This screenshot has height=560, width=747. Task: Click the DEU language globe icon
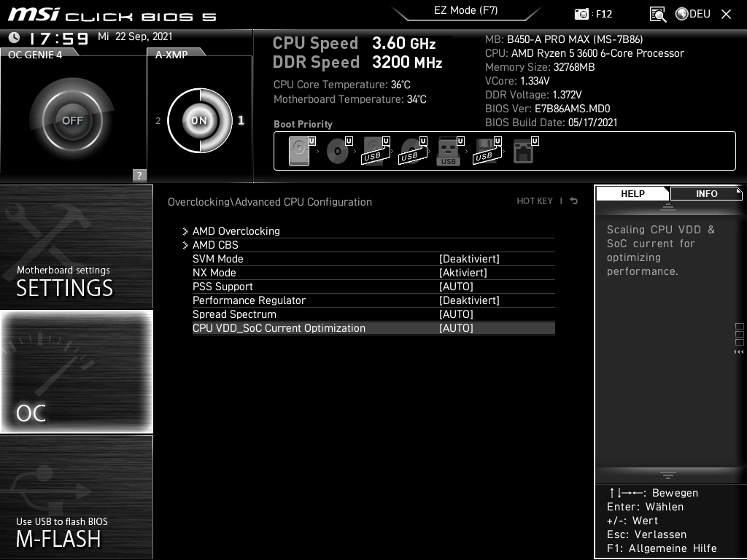point(681,13)
